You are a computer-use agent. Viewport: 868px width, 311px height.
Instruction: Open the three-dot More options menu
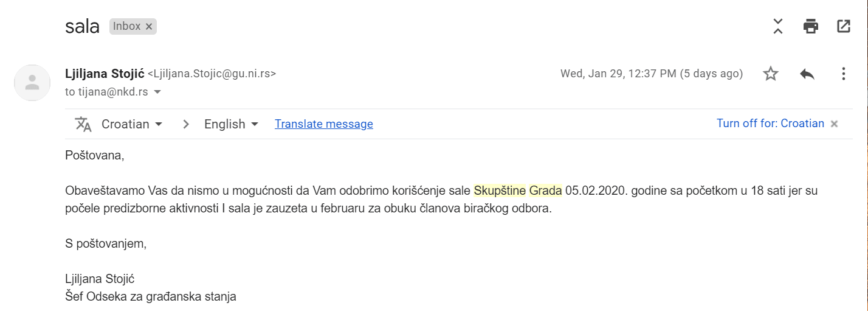tap(843, 74)
